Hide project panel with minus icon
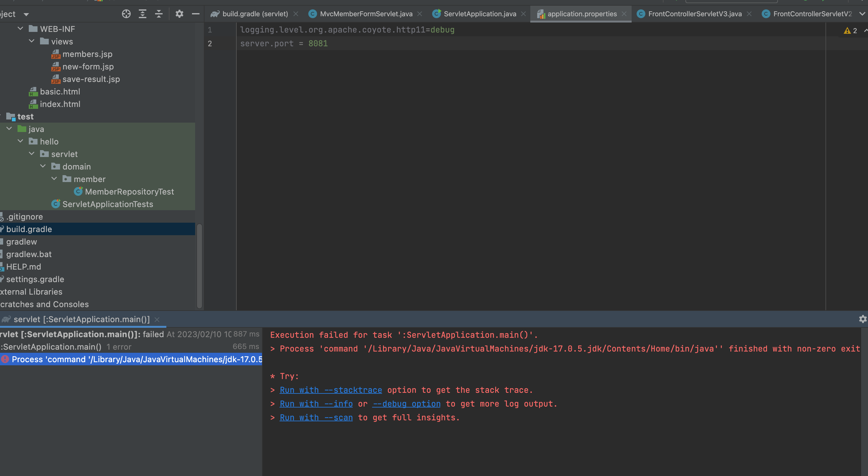The height and width of the screenshot is (476, 868). click(x=195, y=14)
